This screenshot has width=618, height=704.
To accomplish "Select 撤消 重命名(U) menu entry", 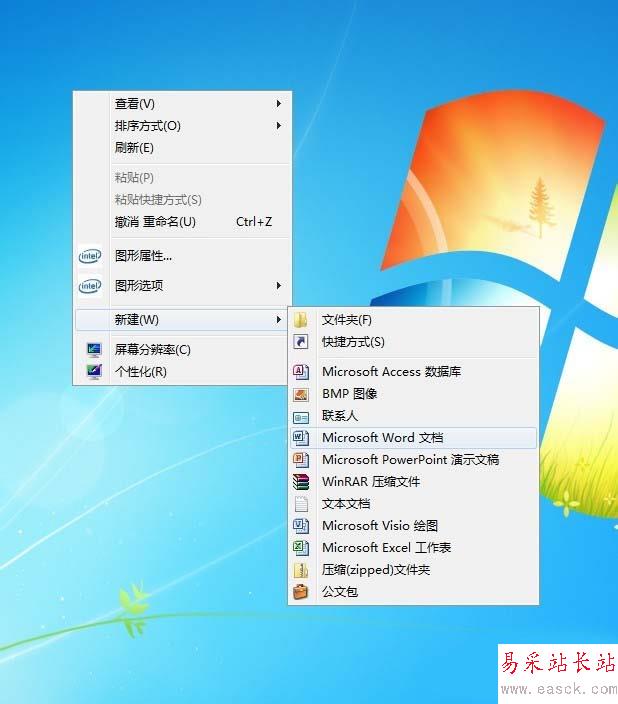I will tap(182, 222).
